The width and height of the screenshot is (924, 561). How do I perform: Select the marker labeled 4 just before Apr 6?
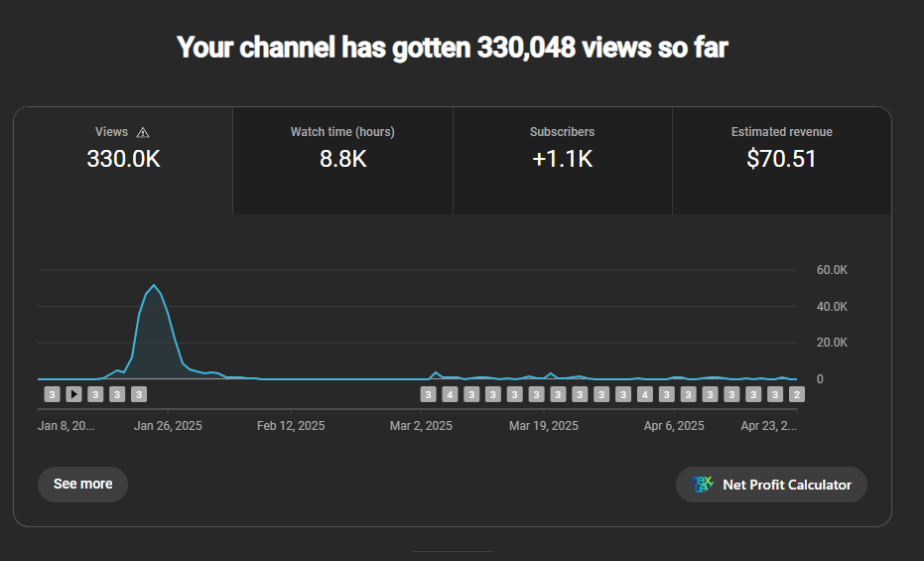pos(645,394)
